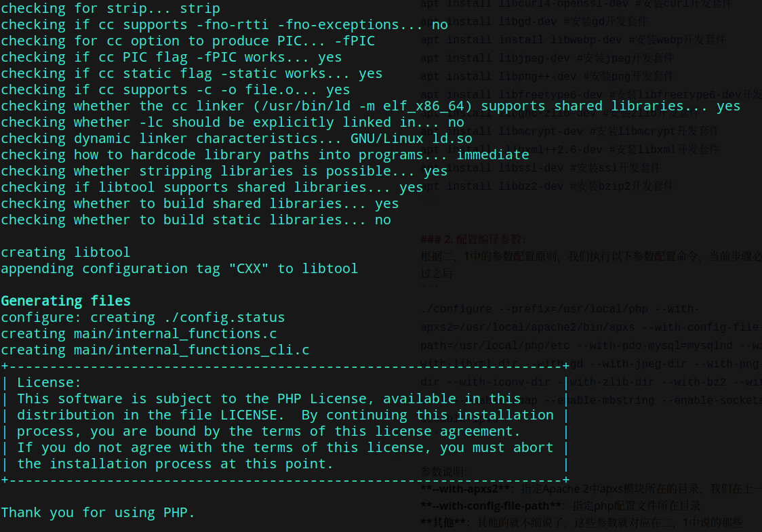Click the "-fno-rtti -fno-exceptions" check line
Viewport: 762px width, 532px height.
[224, 24]
